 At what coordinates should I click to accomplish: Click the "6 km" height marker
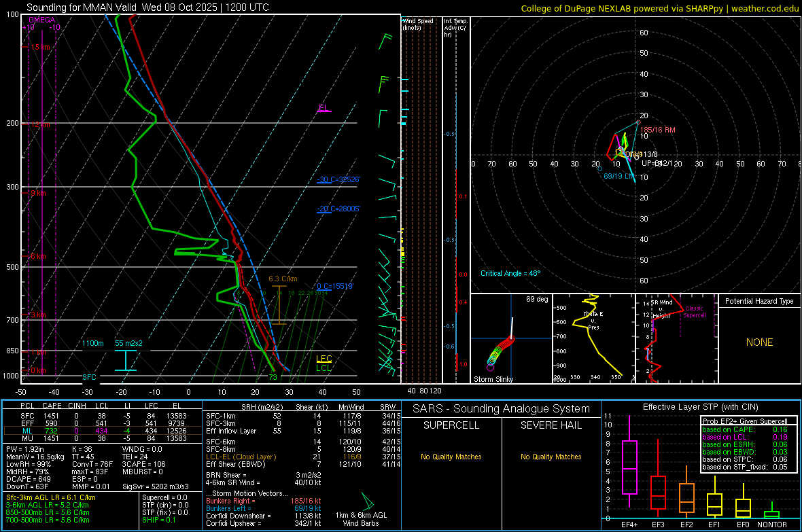pyautogui.click(x=38, y=256)
